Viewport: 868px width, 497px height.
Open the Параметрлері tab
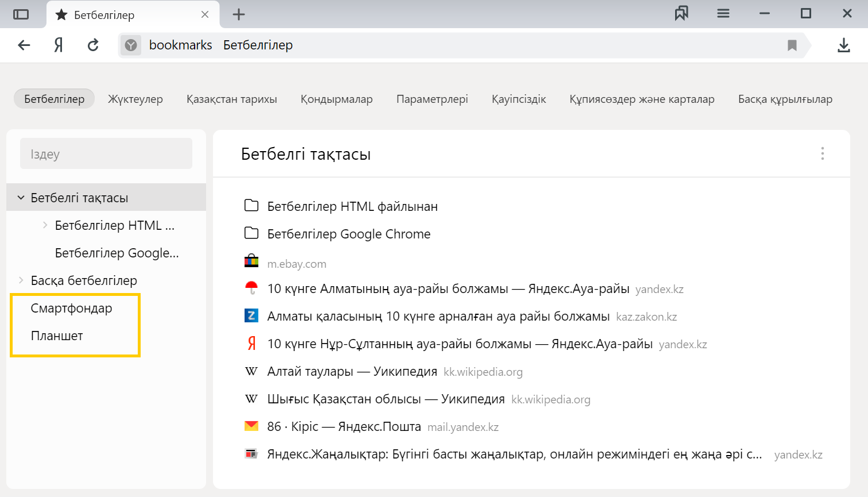tap(432, 99)
